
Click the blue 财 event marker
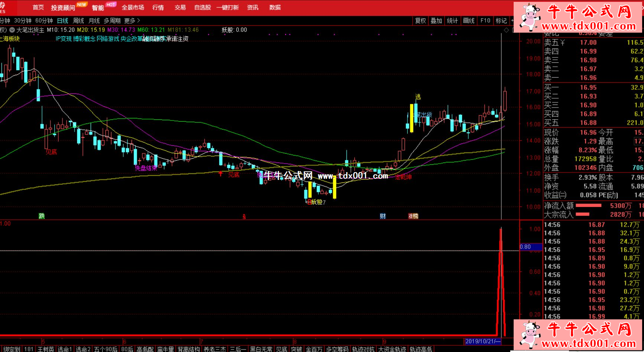[x=383, y=216]
